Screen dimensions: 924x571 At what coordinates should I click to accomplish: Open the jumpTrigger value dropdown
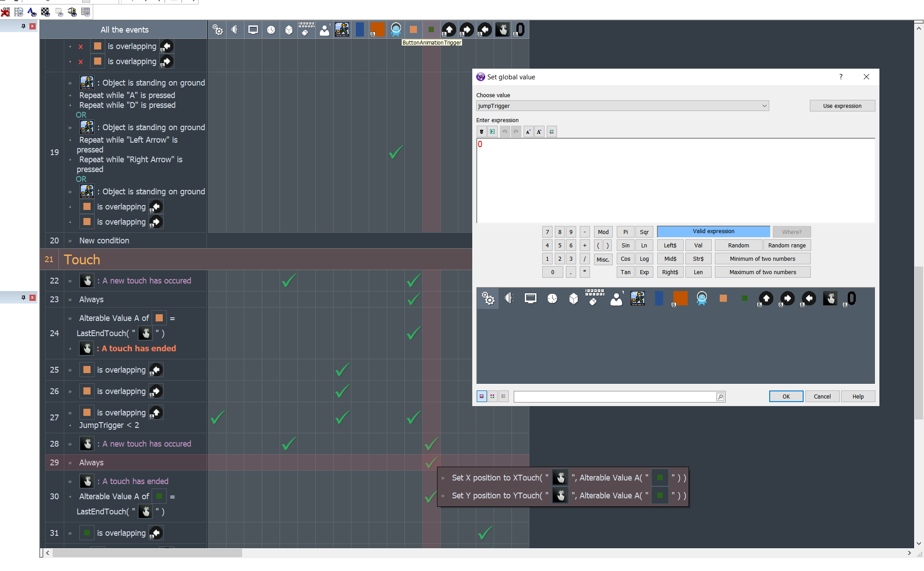pos(764,106)
